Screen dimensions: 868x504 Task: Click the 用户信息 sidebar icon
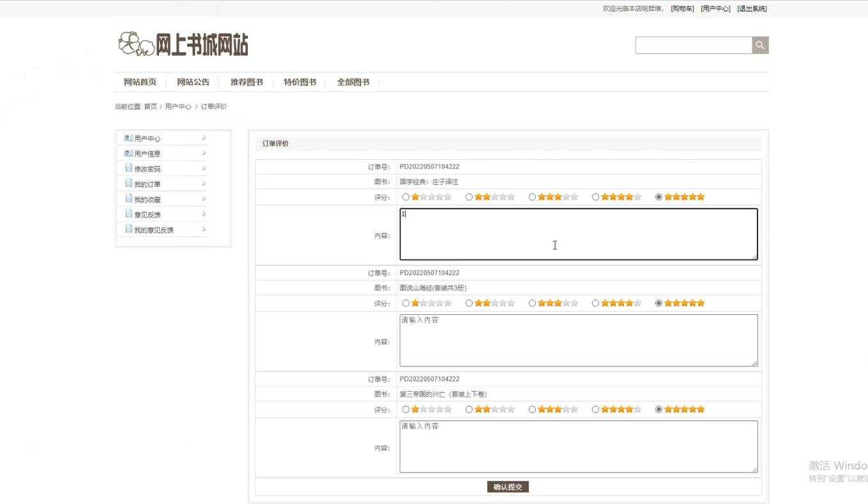click(x=129, y=153)
